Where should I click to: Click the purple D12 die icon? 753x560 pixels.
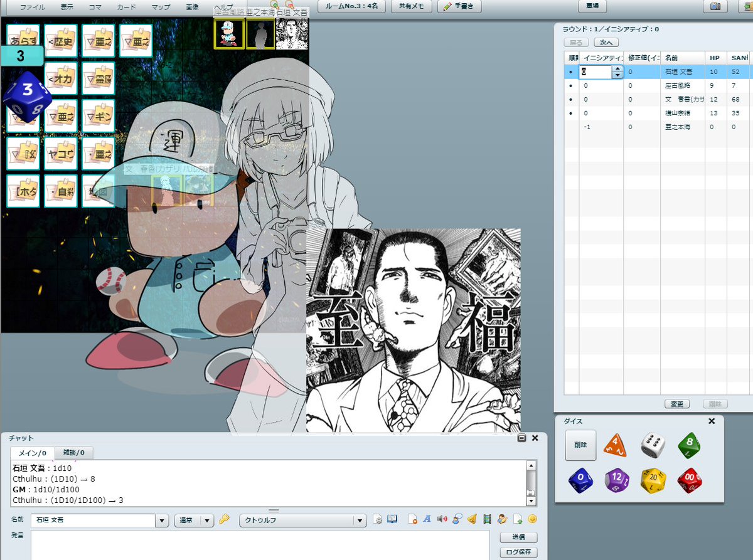pyautogui.click(x=616, y=481)
